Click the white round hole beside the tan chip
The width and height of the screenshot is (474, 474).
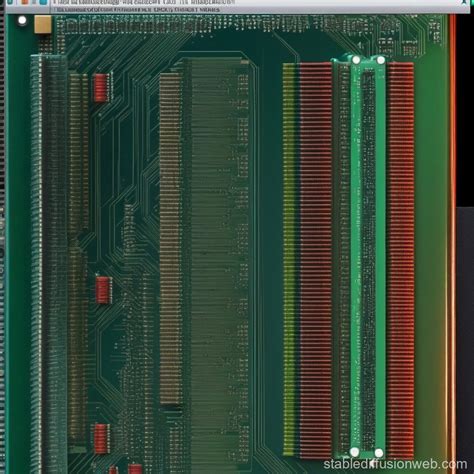click(22, 20)
